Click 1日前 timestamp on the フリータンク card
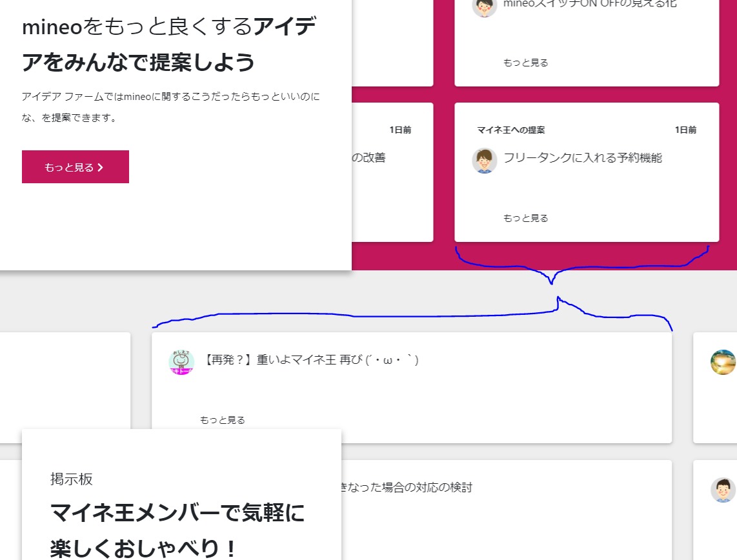Image resolution: width=737 pixels, height=560 pixels. pyautogui.click(x=685, y=130)
